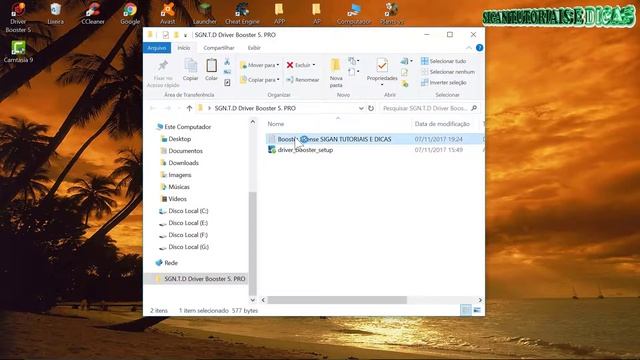Switch to the Exibir ribbon tab

click(254, 48)
